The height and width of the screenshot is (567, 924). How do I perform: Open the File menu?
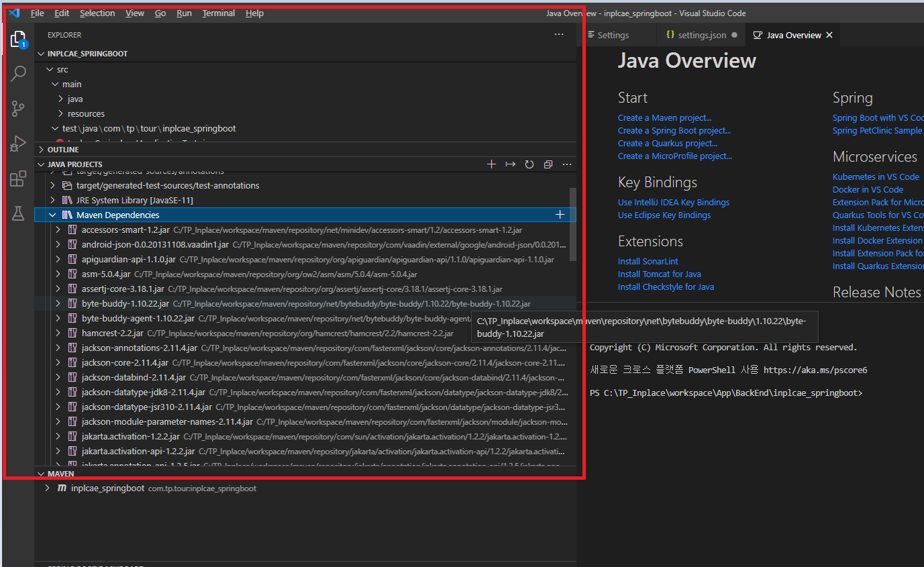pyautogui.click(x=38, y=13)
